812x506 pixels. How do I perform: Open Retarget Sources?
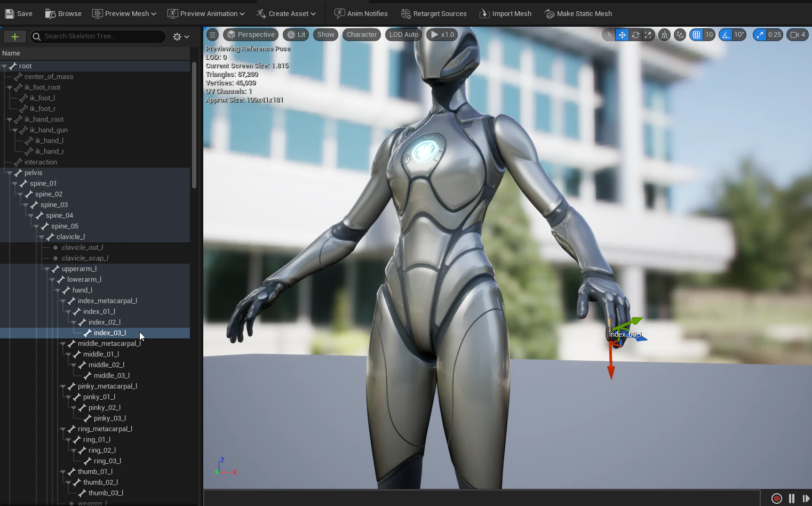pos(434,13)
